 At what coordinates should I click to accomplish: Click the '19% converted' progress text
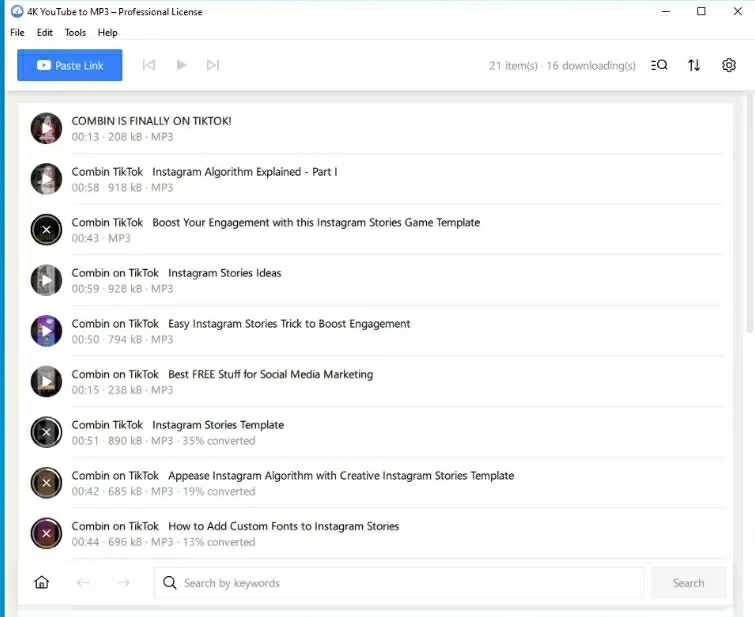click(x=219, y=491)
